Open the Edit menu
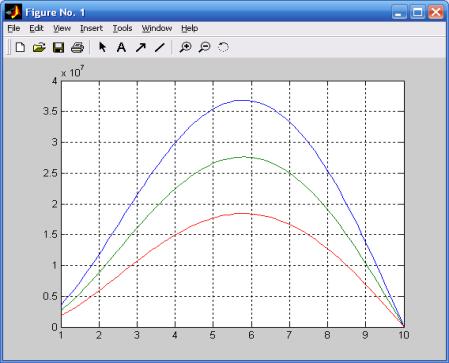This screenshot has height=363, width=449. pos(36,29)
